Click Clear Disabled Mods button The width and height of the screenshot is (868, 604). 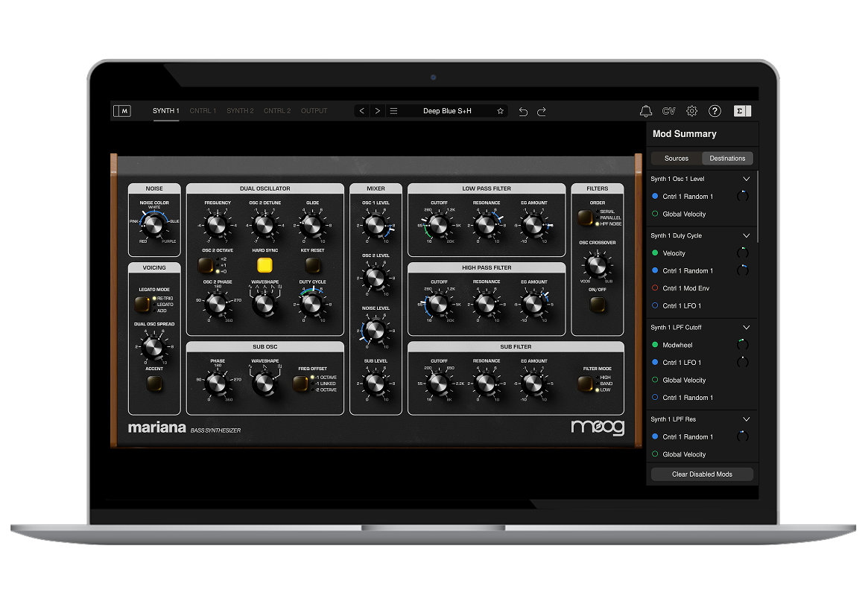click(x=702, y=474)
